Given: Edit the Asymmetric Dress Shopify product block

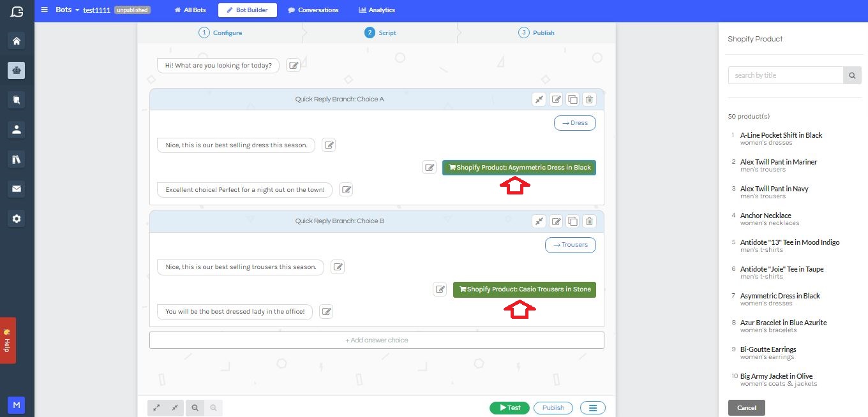Looking at the screenshot, I should [x=430, y=168].
